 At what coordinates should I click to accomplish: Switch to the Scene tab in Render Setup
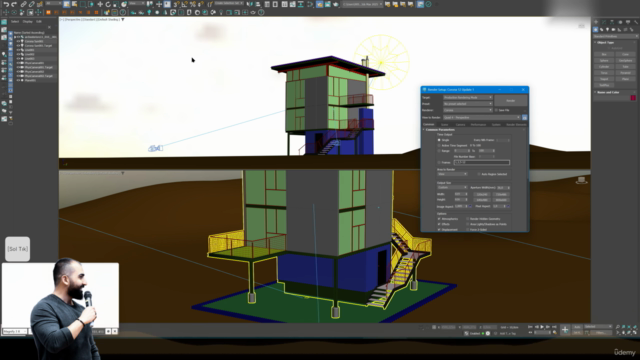coord(444,124)
